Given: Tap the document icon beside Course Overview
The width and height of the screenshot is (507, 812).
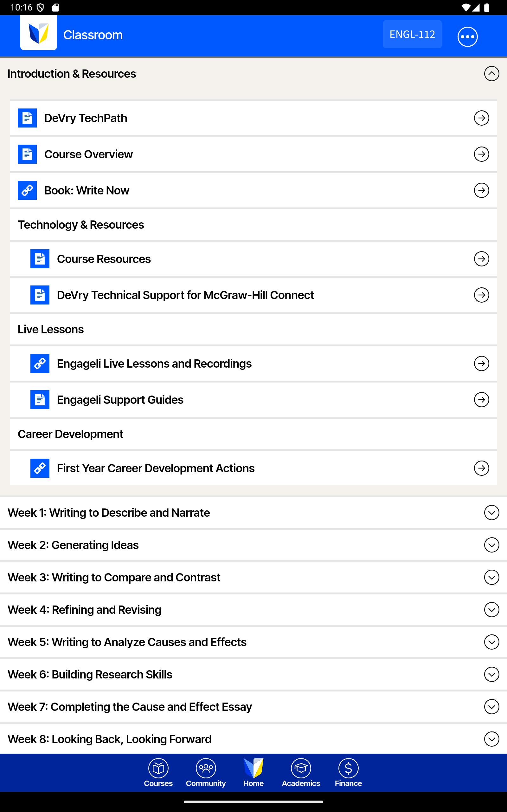Looking at the screenshot, I should pyautogui.click(x=27, y=154).
